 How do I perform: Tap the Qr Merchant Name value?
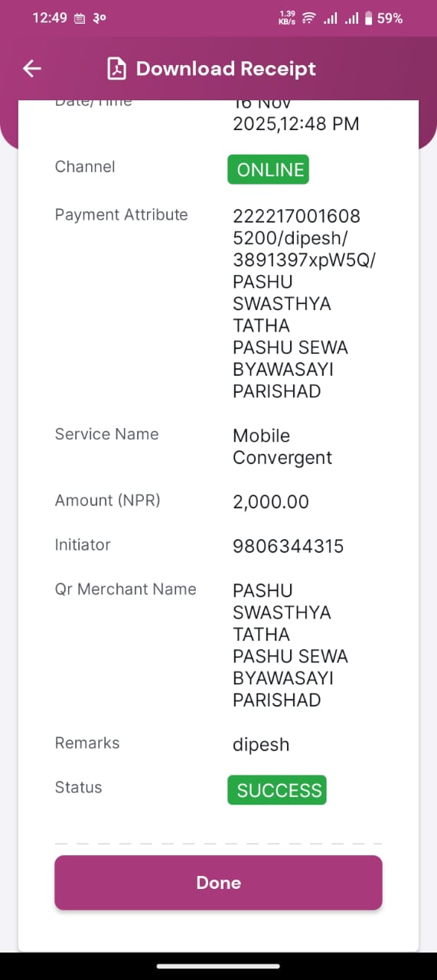(x=291, y=645)
